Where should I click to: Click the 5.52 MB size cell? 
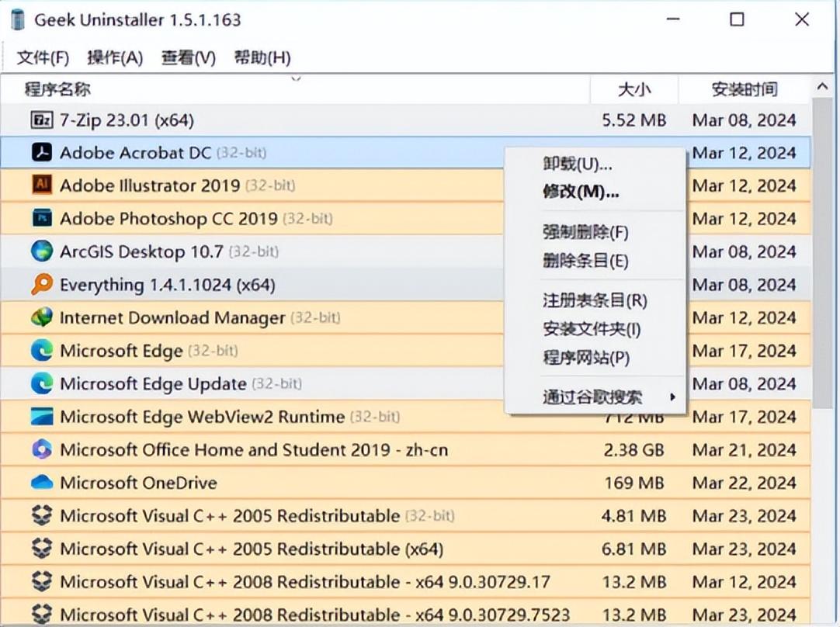pyautogui.click(x=633, y=120)
